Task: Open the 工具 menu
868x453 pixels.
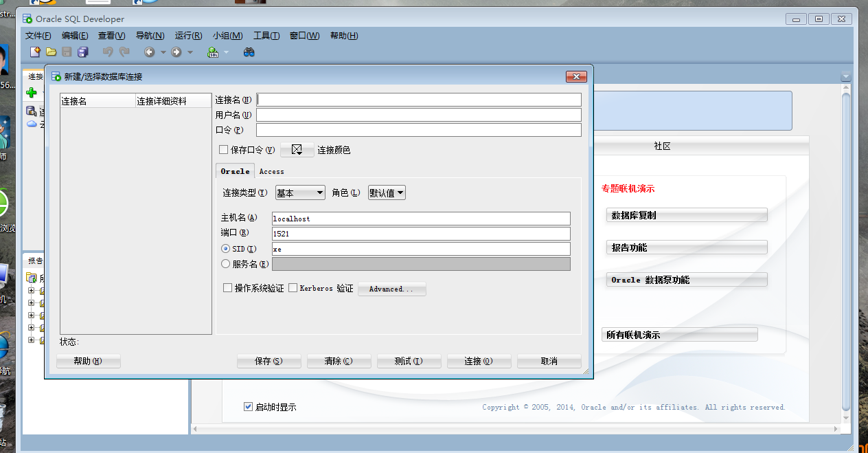Action: 266,36
